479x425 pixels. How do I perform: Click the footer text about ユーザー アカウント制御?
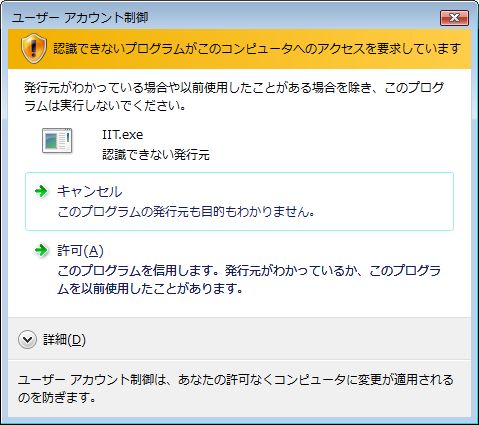click(x=236, y=389)
